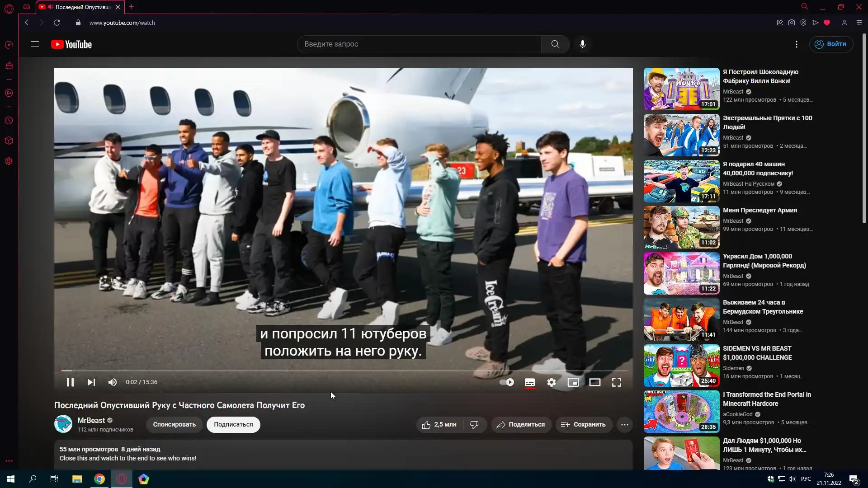The width and height of the screenshot is (868, 488).
Task: Open new browser tab with plus
Action: point(132,7)
